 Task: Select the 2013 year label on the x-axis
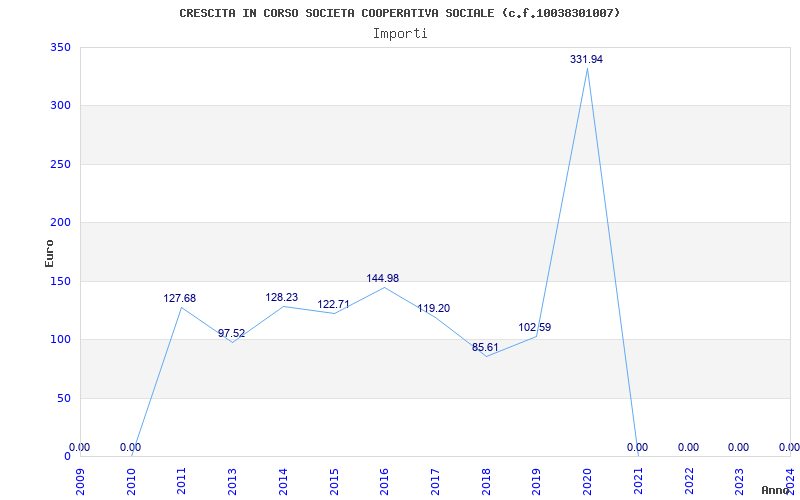coord(233,482)
